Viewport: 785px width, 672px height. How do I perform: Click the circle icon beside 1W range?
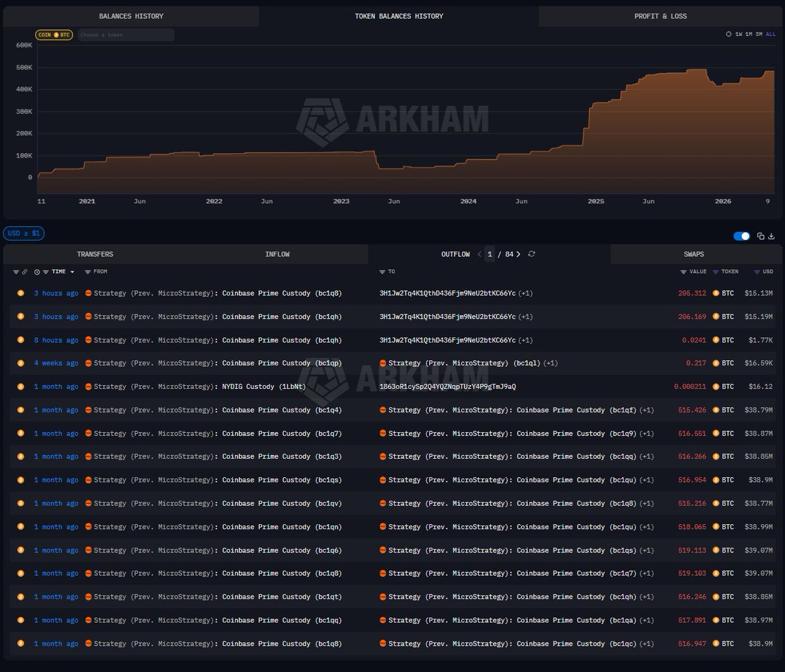(x=729, y=34)
